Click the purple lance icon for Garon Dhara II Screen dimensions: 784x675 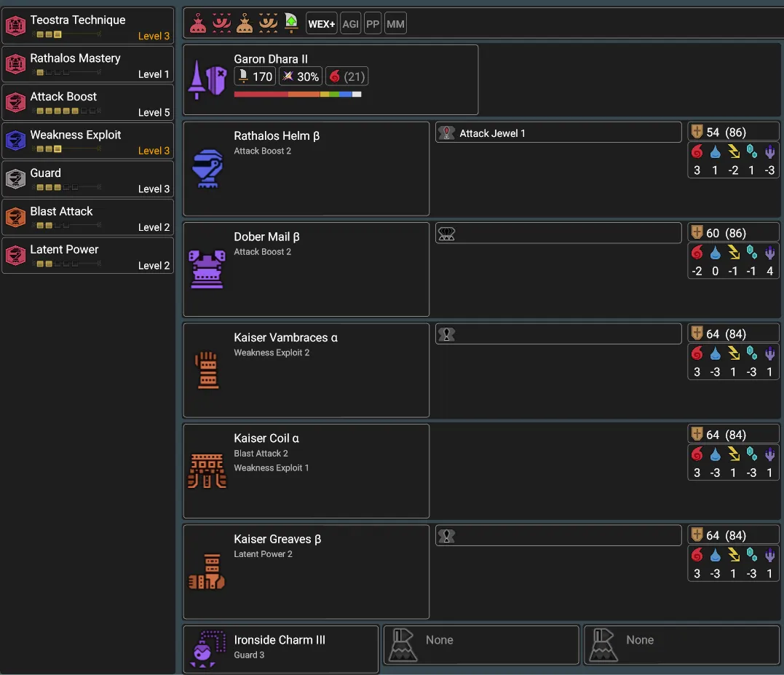point(207,80)
